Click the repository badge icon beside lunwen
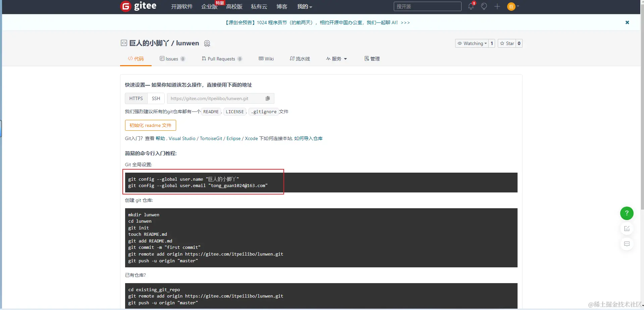The height and width of the screenshot is (310, 644). (207, 43)
